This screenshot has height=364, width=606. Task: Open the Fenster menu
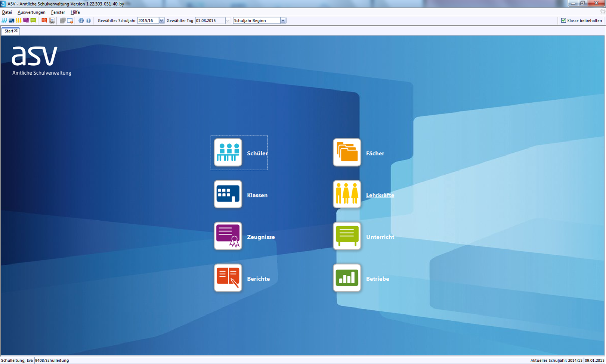point(58,12)
